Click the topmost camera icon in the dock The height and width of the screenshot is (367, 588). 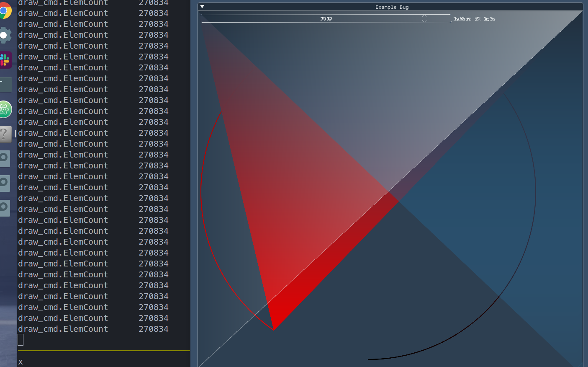[x=4, y=159]
